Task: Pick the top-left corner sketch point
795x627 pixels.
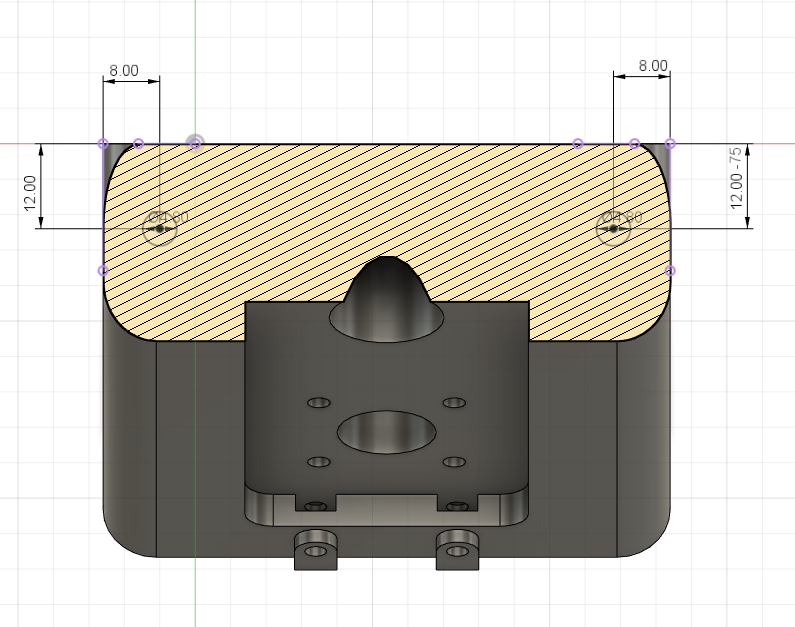Action: [103, 143]
